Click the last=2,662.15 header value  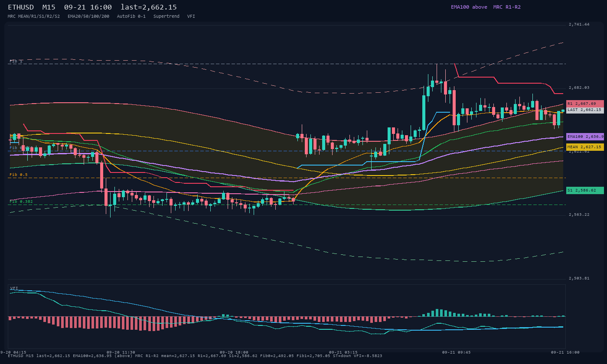click(149, 7)
